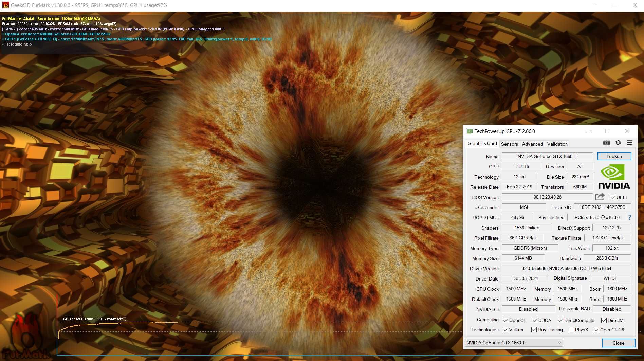Click the Close button in GPU-Z
644x361 pixels.
(x=618, y=343)
